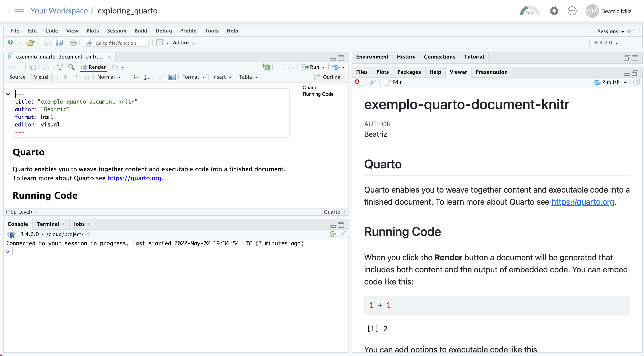644x356 pixels.
Task: Clear the console with the broom icon
Action: pos(341,234)
